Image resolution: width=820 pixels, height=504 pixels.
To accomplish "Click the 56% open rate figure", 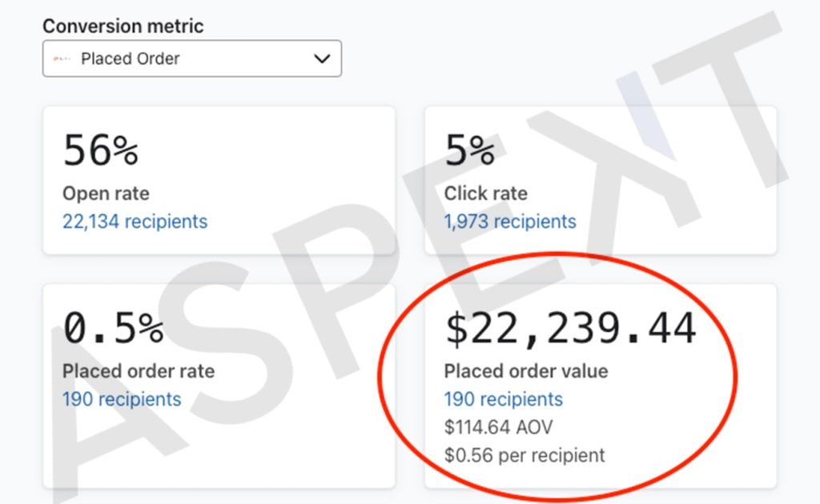I will [x=101, y=150].
